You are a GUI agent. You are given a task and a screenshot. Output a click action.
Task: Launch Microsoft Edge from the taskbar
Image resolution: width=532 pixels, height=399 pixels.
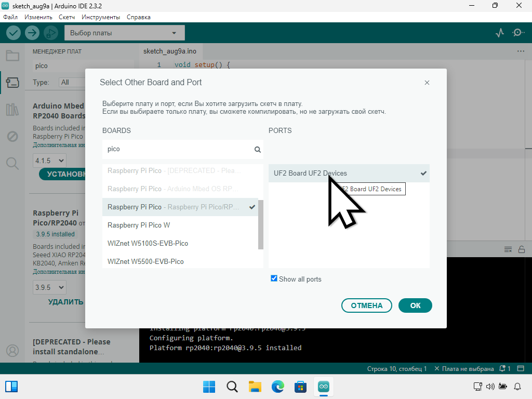[278, 387]
